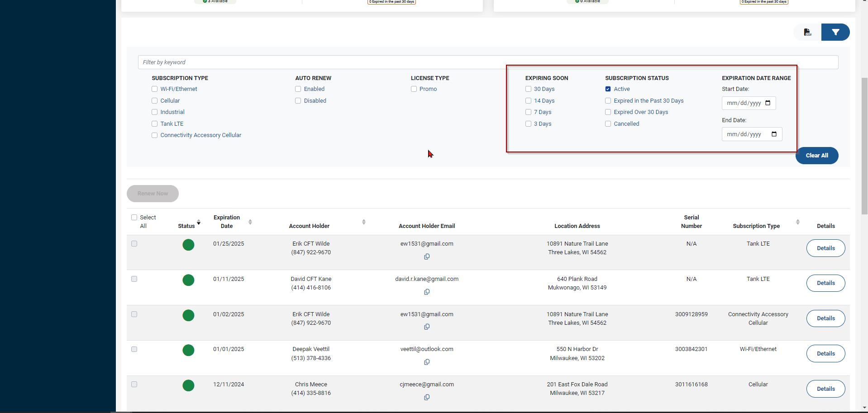Screen dimensions: 868x413
Task: Copy email for Erik Wilde 01/25/2025 row
Action: (427, 256)
